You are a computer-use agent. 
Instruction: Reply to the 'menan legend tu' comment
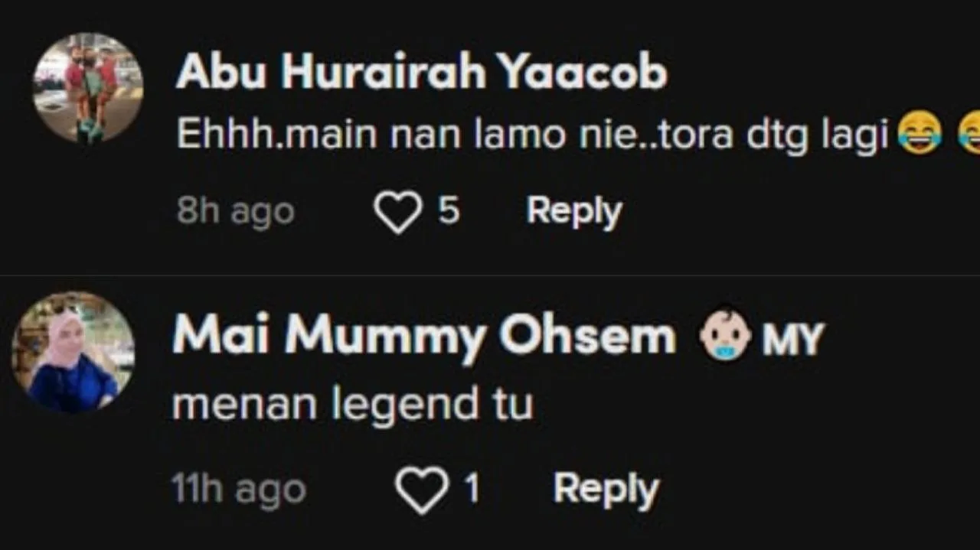click(605, 490)
